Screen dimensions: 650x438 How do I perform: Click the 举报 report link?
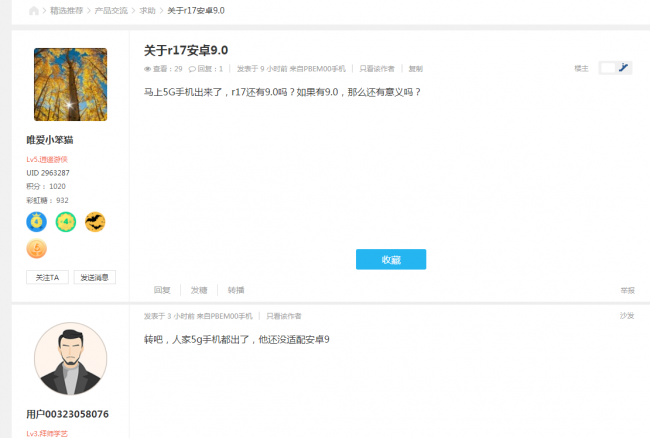627,289
